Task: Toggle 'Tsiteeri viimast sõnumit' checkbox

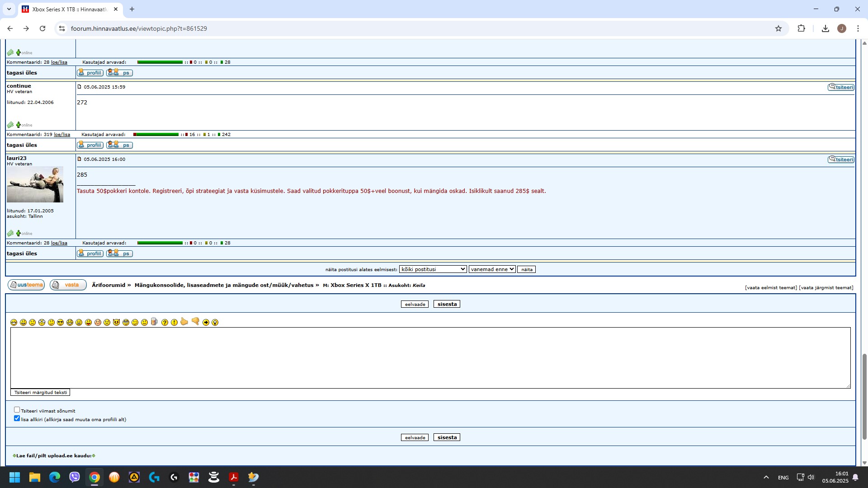Action: (x=17, y=410)
